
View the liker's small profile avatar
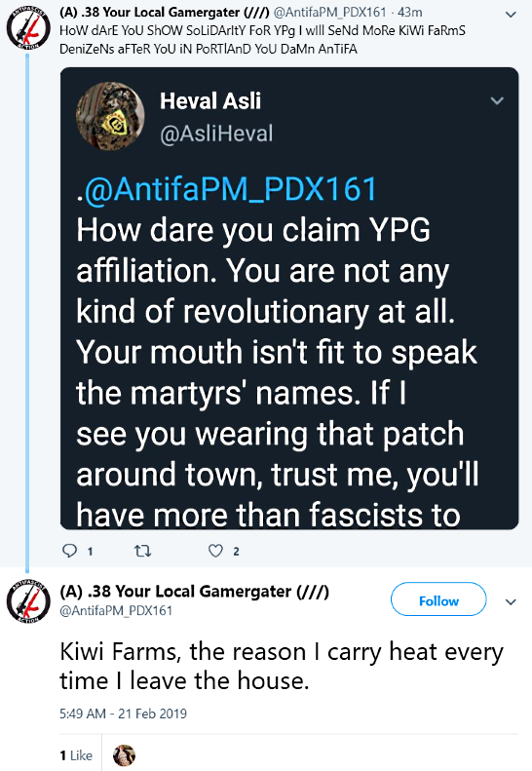click(124, 755)
